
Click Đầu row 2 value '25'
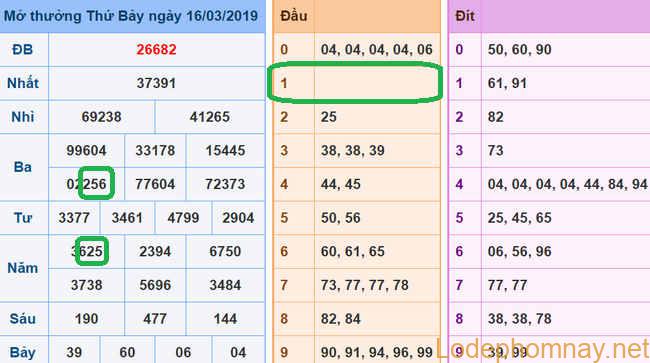point(328,117)
